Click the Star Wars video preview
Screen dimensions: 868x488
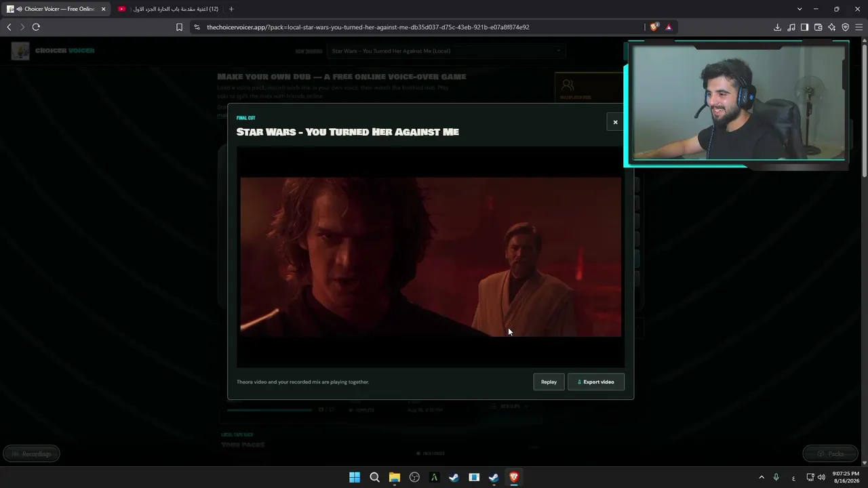click(431, 257)
